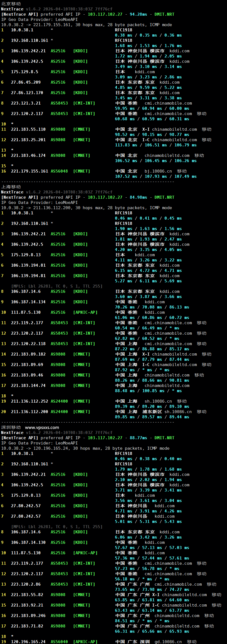Click hop IP 221.183.89.182

click(28, 354)
